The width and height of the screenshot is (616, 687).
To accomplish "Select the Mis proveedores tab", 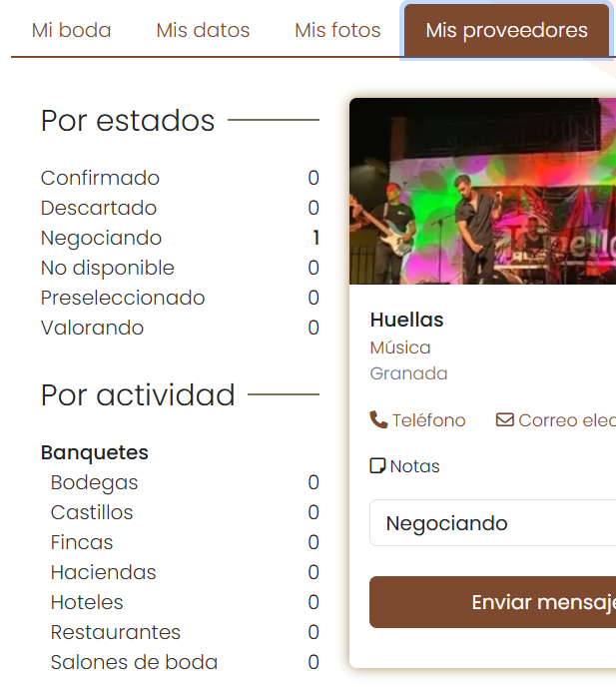I will [506, 31].
